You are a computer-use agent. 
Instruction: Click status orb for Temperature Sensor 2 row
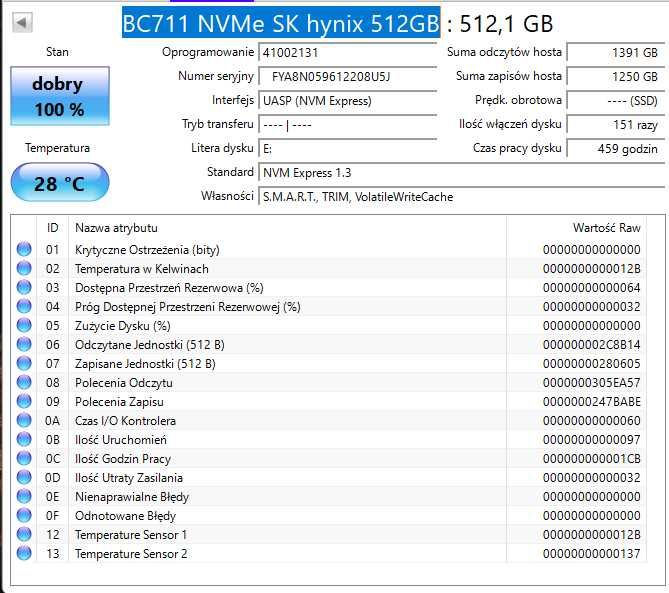click(x=24, y=553)
